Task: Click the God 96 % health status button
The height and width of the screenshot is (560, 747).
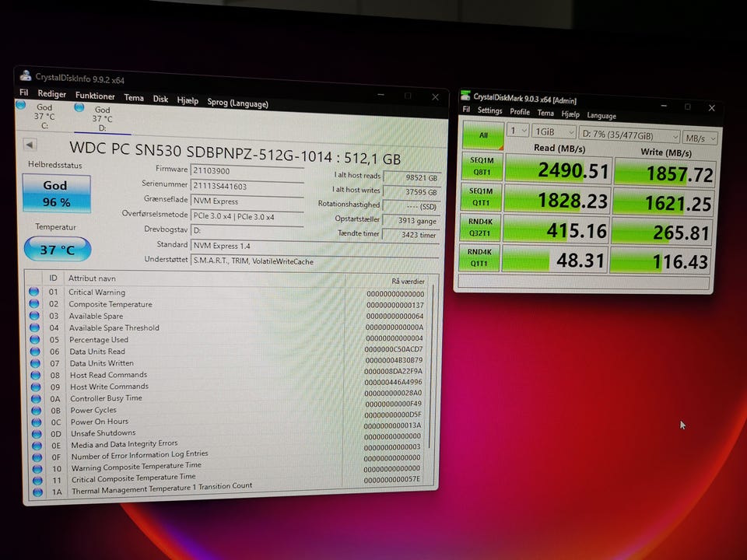Action: pyautogui.click(x=56, y=194)
